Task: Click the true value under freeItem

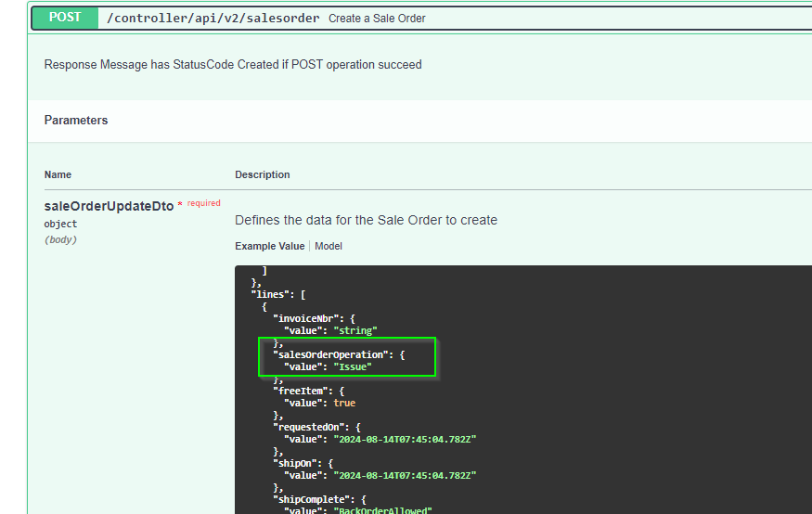Action: 344,403
